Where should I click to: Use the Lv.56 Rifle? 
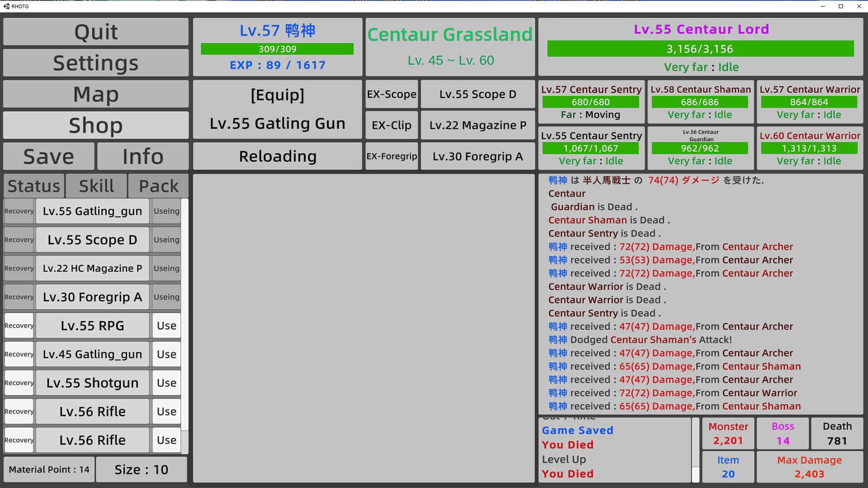click(166, 411)
